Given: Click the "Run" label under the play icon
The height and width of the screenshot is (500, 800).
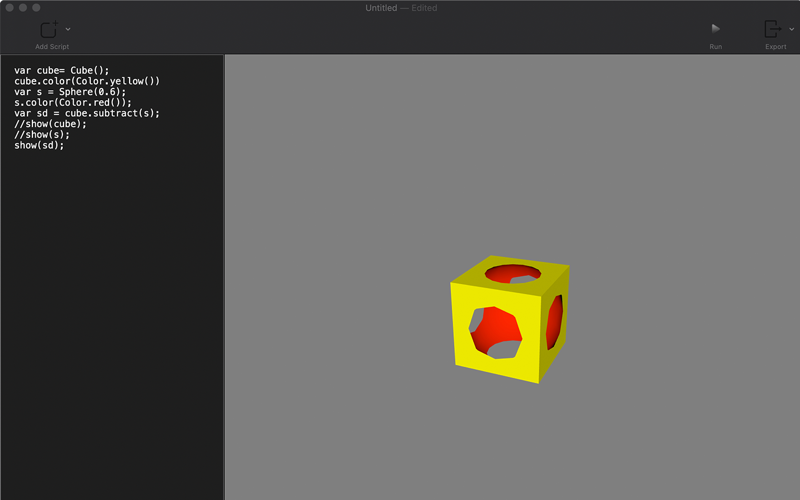Looking at the screenshot, I should click(x=715, y=46).
